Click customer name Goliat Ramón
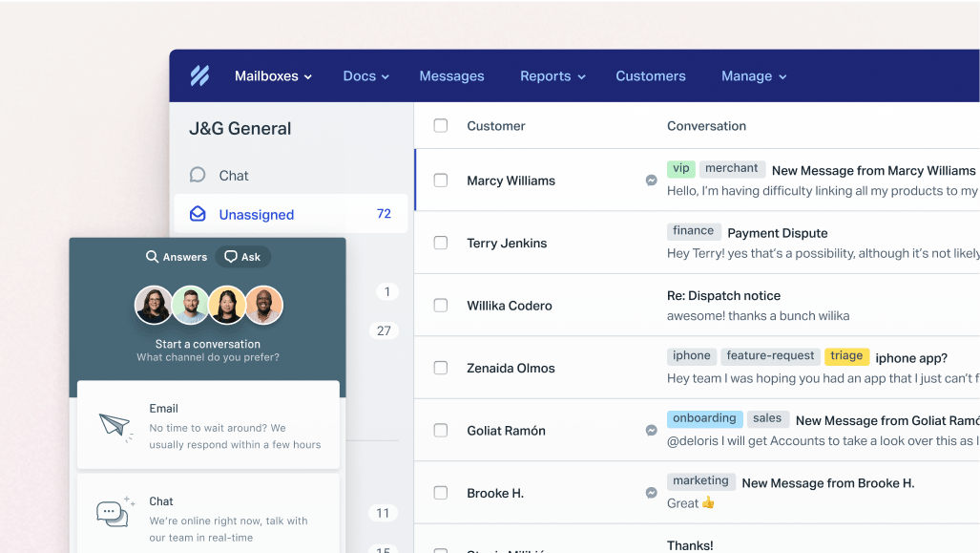 point(507,431)
